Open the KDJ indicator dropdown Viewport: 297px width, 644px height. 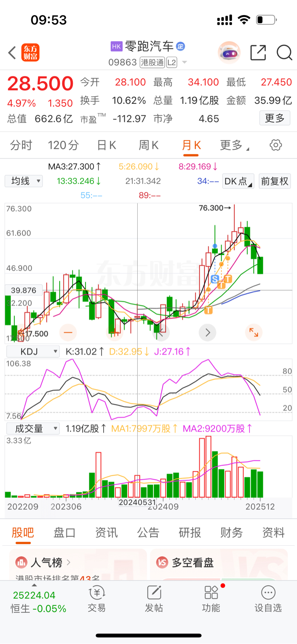[33, 351]
